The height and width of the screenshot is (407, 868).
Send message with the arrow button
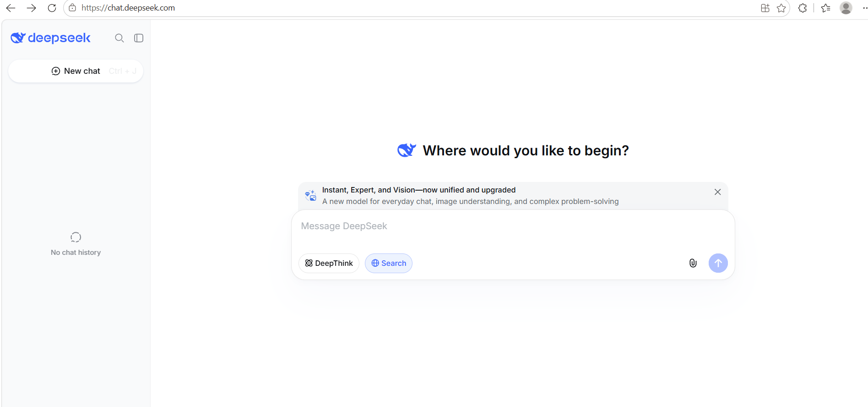[x=718, y=263]
